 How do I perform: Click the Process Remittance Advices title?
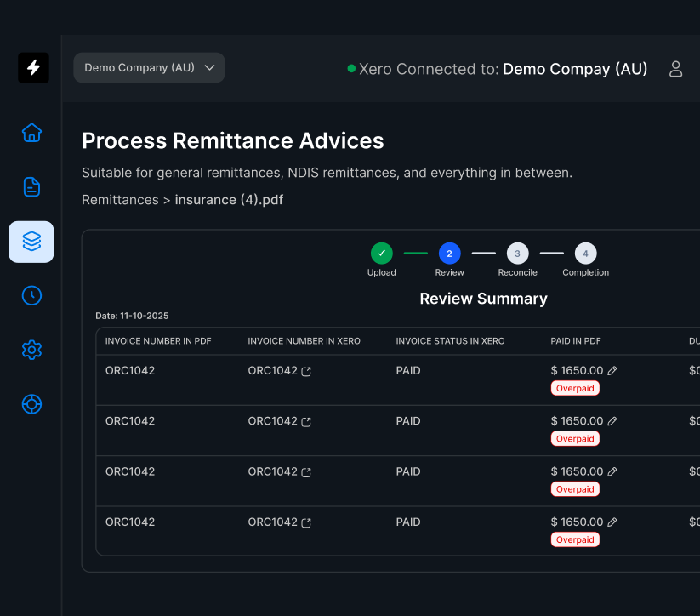pos(232,140)
